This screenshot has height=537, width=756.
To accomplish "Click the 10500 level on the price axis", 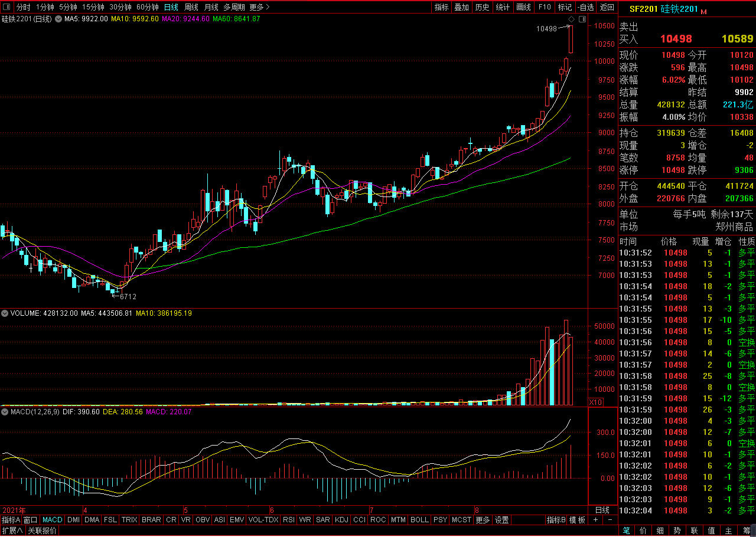I will [x=604, y=26].
